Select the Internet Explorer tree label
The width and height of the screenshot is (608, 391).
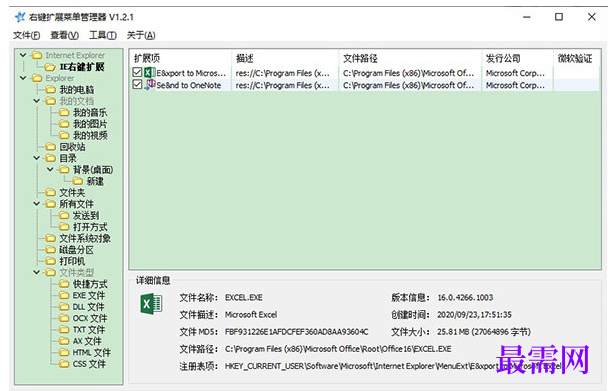[75, 55]
